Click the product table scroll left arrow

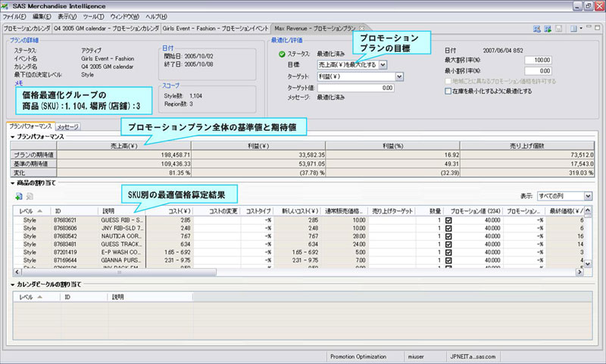17,272
